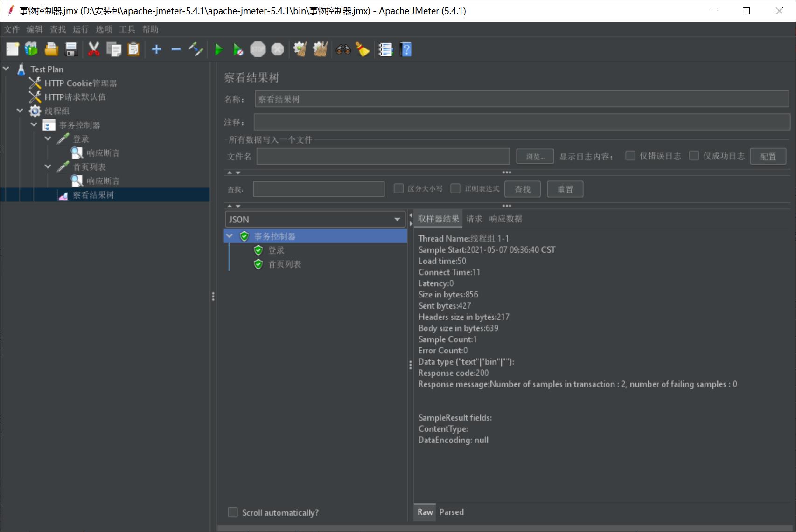The width and height of the screenshot is (796, 532).
Task: Click the minus Collapse All icon
Action: (x=176, y=49)
